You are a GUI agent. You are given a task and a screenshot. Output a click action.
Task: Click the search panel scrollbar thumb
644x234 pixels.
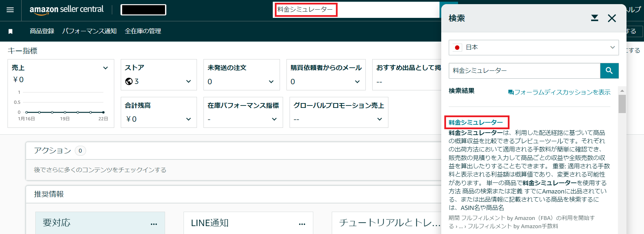[x=622, y=104]
